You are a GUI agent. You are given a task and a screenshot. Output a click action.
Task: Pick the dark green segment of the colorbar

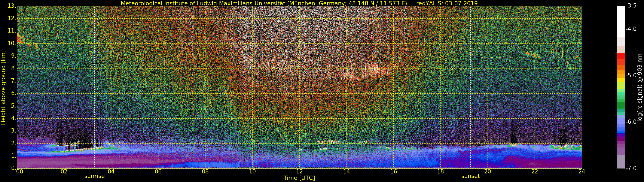621,105
